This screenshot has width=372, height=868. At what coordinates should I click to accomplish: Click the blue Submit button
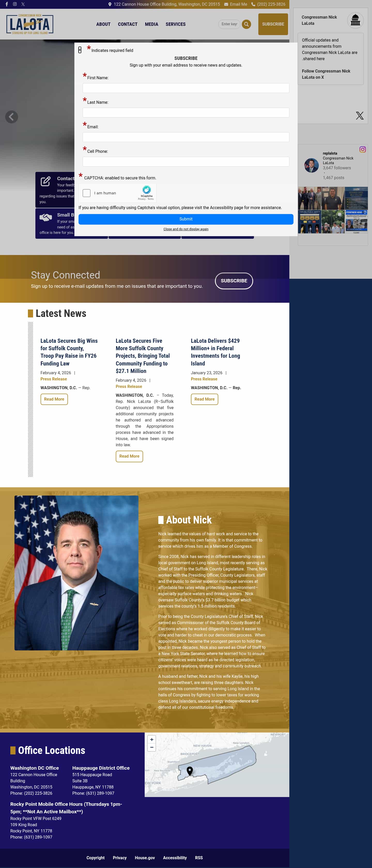click(x=186, y=219)
